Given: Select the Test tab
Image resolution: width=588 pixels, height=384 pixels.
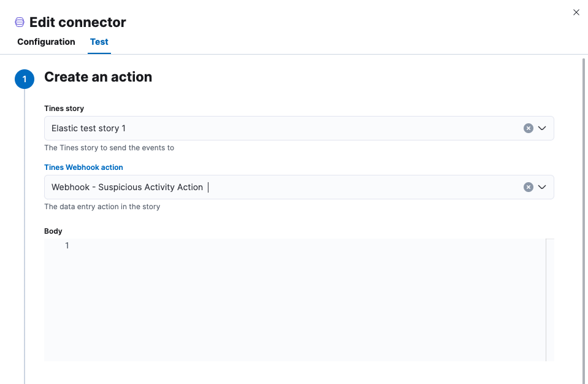Looking at the screenshot, I should (99, 42).
